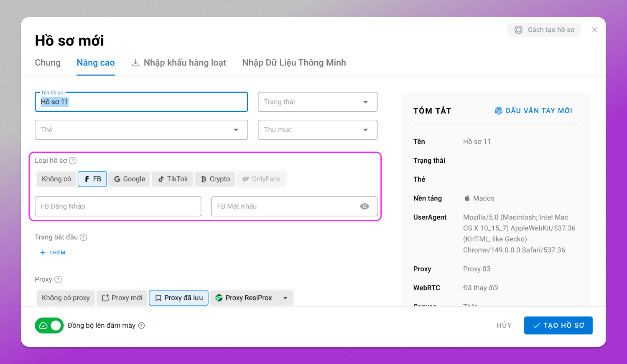Click the help icon beside Loại hồ sơ
Screen dimensions: 627x364
tap(73, 161)
